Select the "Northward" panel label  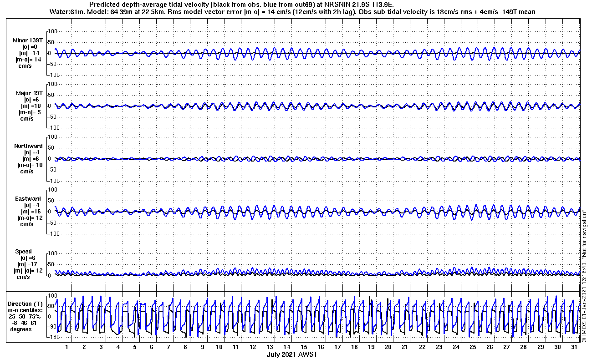[28, 146]
